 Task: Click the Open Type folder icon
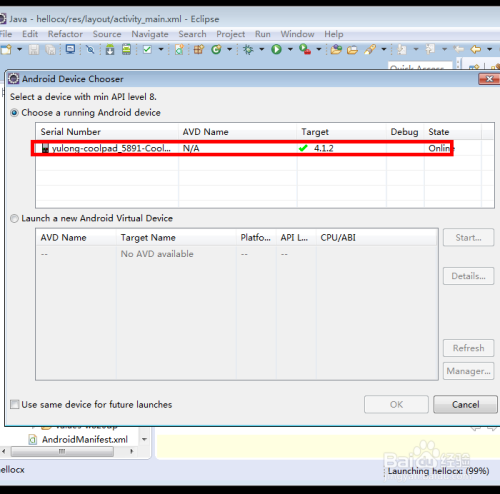coord(336,49)
